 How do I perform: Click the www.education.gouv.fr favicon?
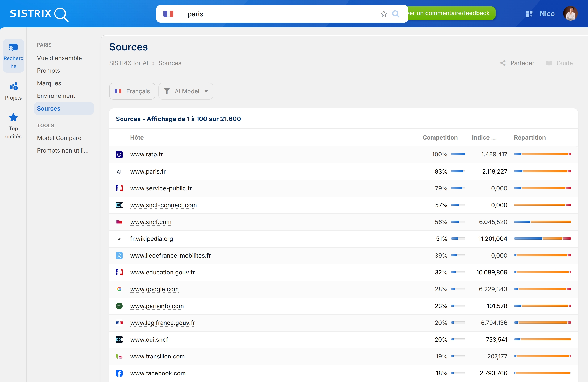click(x=119, y=272)
